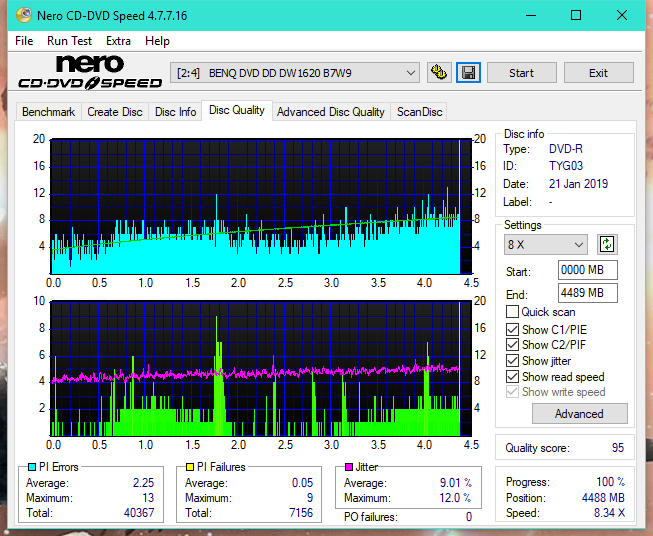
Task: Click the Start position 0000 MB field
Action: [x=588, y=270]
